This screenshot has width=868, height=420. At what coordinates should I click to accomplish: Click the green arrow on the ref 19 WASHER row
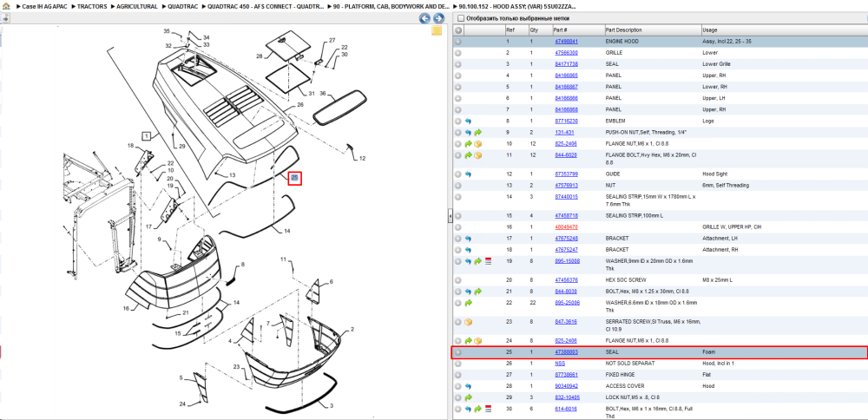(x=477, y=260)
